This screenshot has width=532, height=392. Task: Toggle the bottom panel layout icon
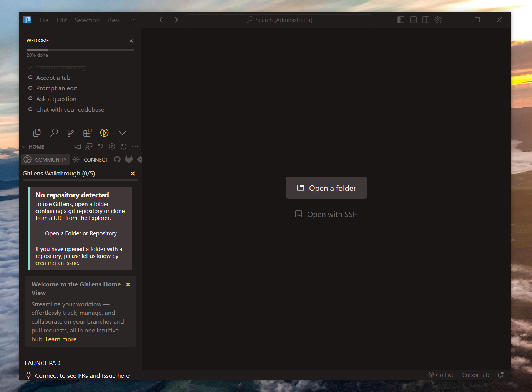click(x=413, y=20)
